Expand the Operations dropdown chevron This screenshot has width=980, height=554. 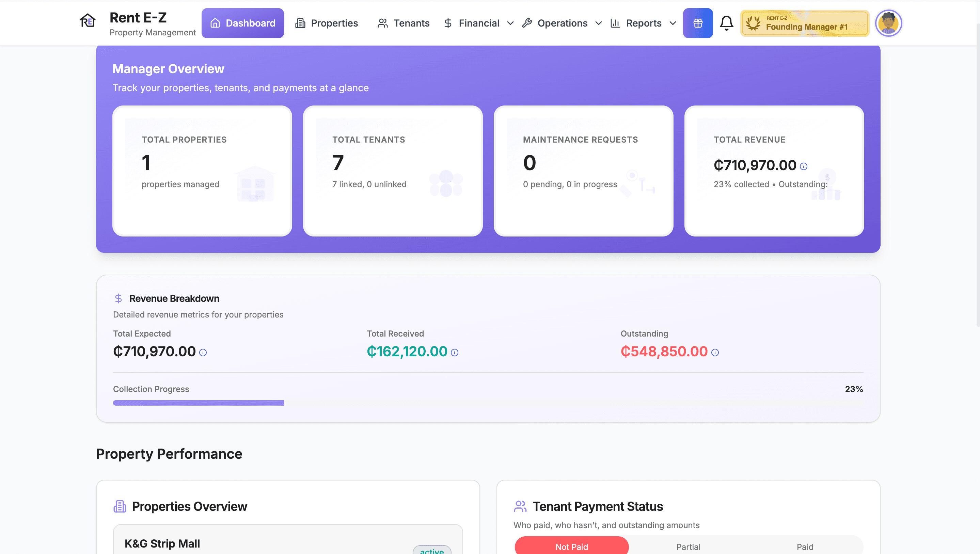[x=598, y=23]
